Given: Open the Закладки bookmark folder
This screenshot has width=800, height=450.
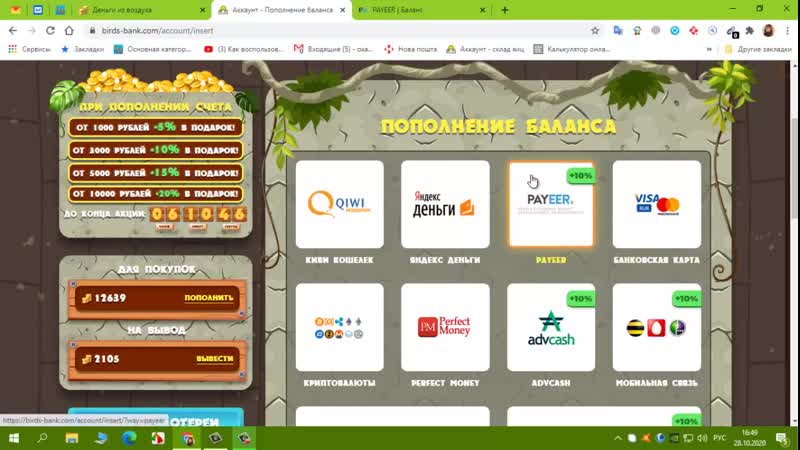Looking at the screenshot, I should click(83, 49).
